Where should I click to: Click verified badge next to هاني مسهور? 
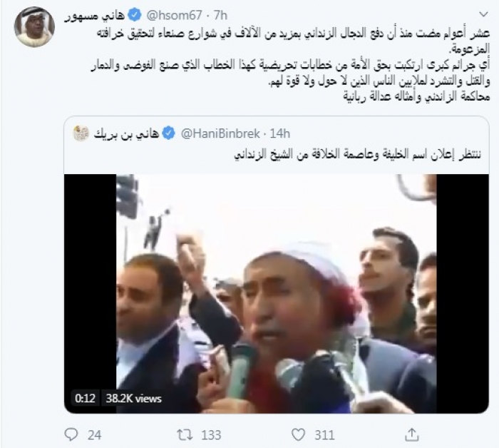point(135,15)
